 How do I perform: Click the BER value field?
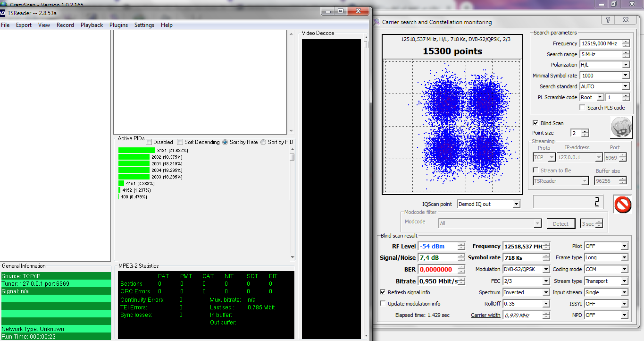[442, 270]
